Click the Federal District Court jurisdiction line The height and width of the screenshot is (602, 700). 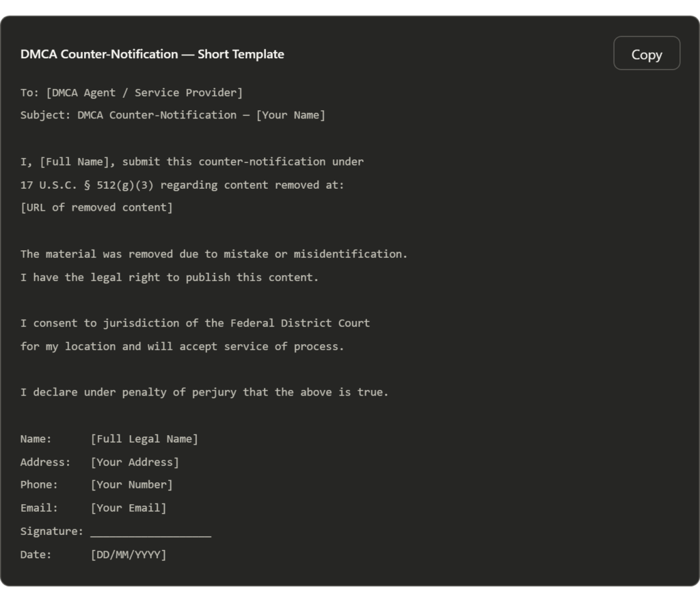click(195, 323)
